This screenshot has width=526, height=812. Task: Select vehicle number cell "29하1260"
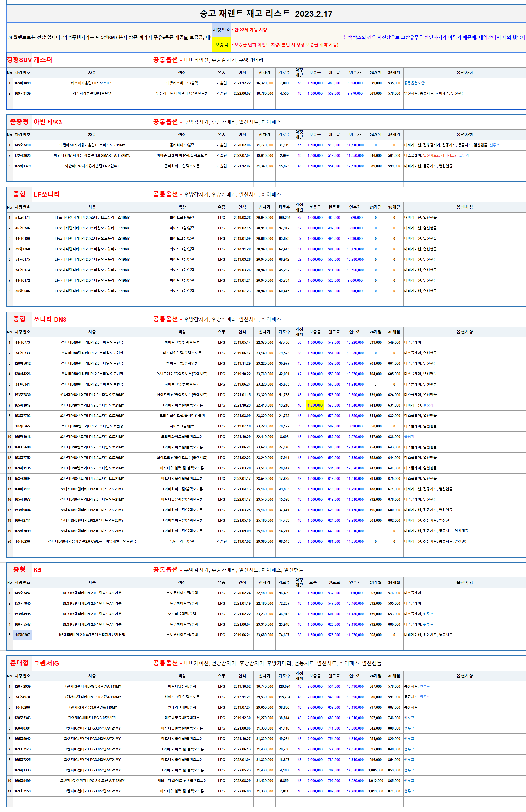click(22, 249)
